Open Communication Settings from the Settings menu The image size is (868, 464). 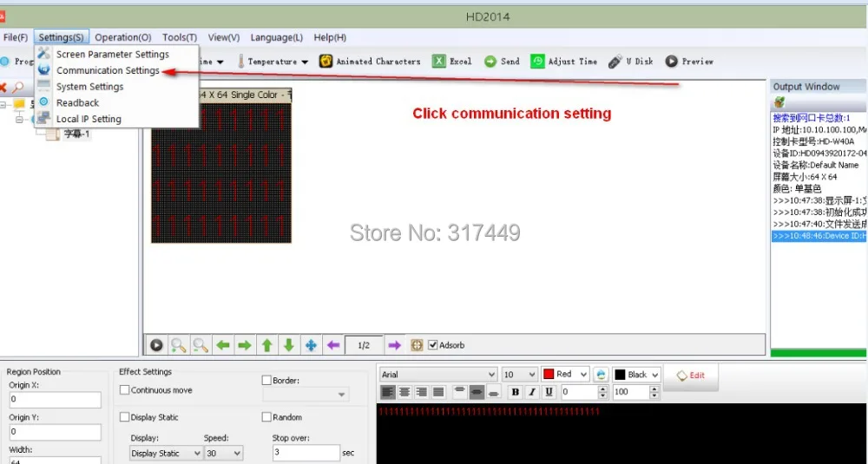(x=108, y=70)
